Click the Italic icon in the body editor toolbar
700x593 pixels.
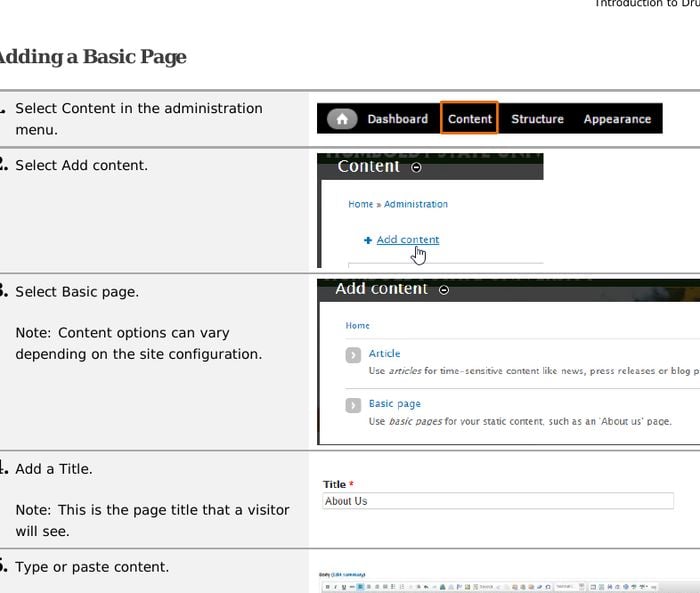point(336,587)
